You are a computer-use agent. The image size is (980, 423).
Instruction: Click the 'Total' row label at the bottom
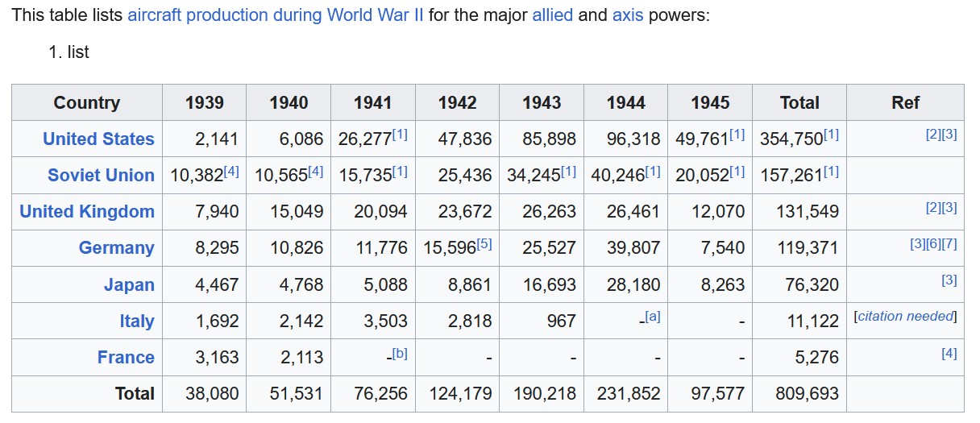[135, 393]
